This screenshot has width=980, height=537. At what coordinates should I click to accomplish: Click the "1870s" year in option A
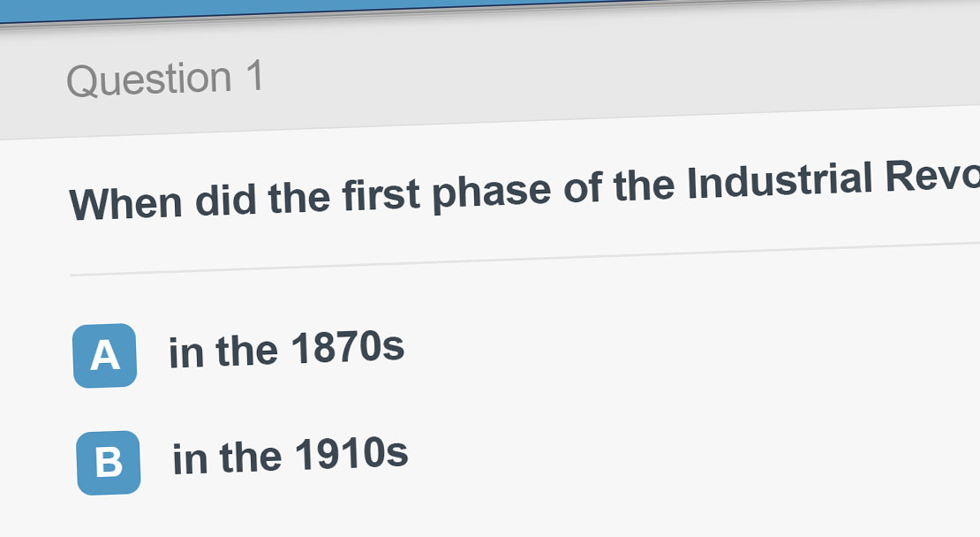(347, 348)
